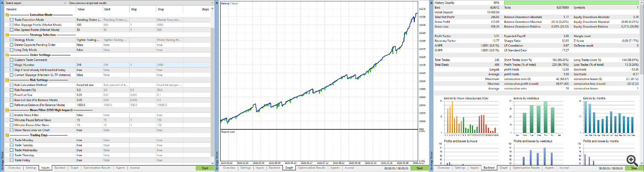Toggle the Trade Monday checkbox

tap(11, 140)
